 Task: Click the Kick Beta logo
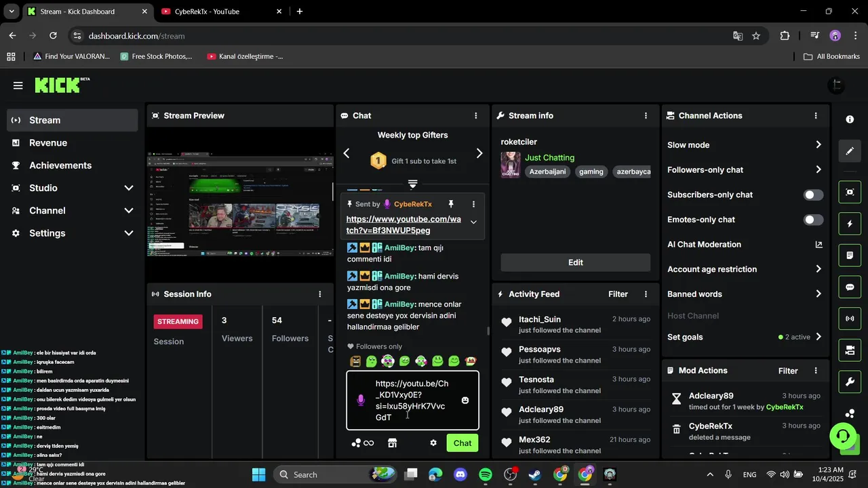click(62, 85)
